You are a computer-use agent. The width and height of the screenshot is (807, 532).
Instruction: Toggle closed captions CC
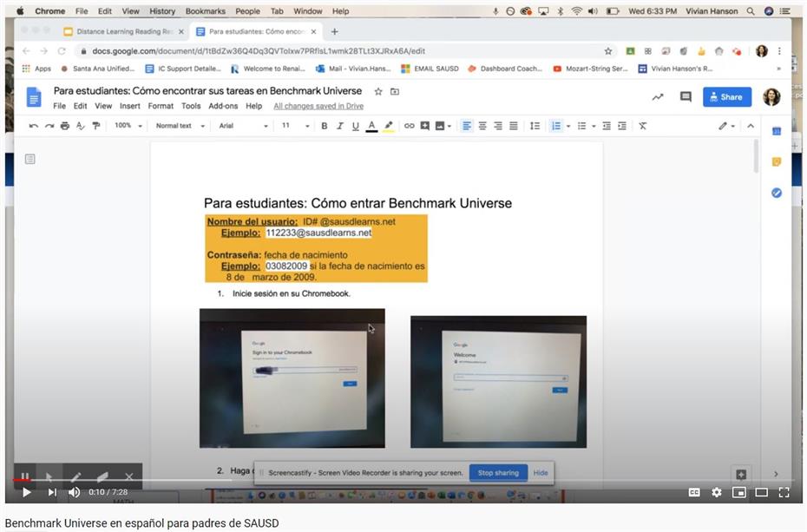694,492
